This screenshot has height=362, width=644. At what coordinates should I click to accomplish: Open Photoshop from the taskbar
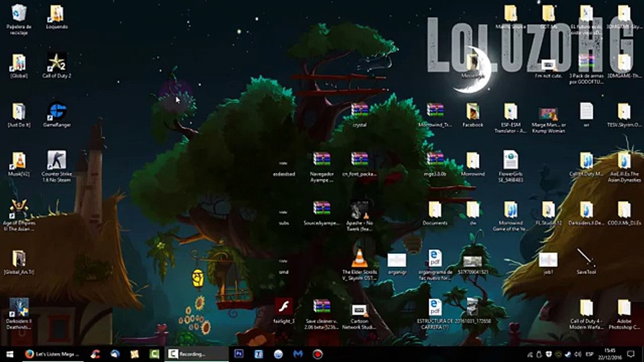[x=239, y=354]
